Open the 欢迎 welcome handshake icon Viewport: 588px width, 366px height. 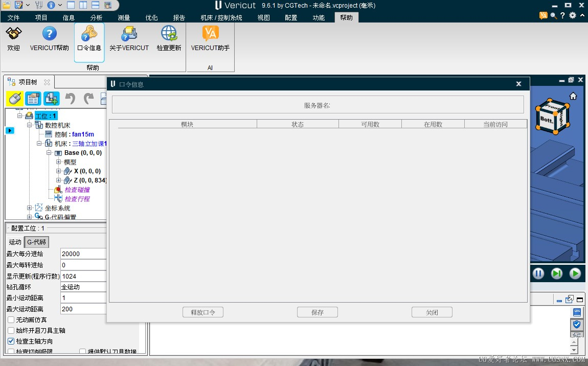point(13,34)
